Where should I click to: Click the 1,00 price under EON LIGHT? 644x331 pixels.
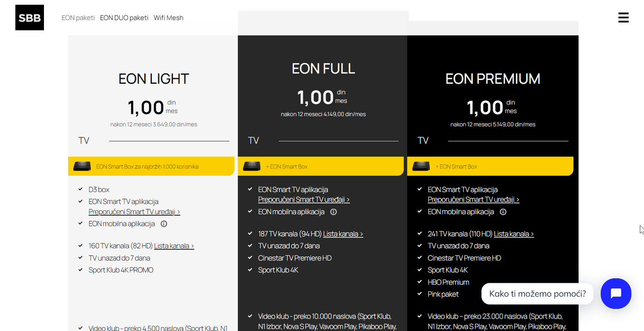click(x=146, y=107)
